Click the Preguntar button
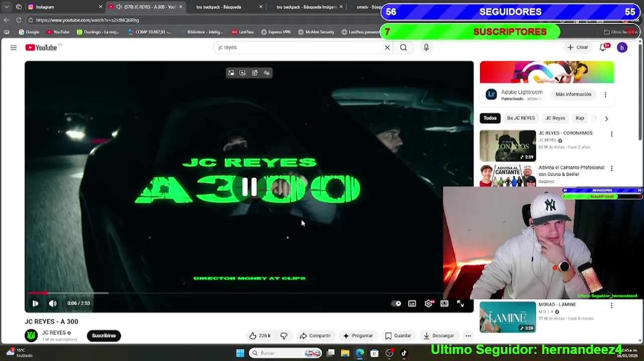The height and width of the screenshot is (361, 644). pyautogui.click(x=357, y=336)
